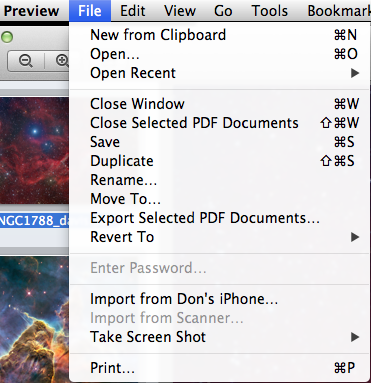Click the NGC1788 file name label

pyautogui.click(x=34, y=221)
